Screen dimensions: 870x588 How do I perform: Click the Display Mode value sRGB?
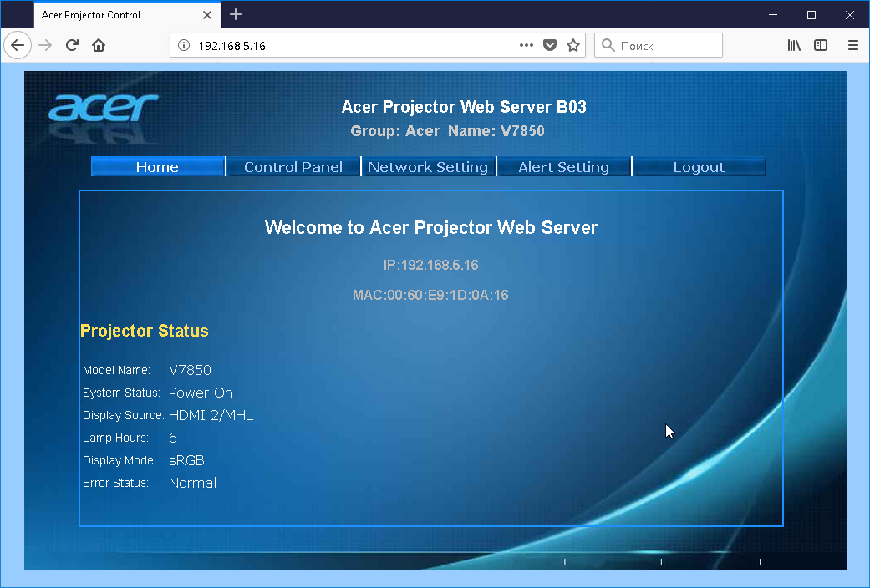click(186, 460)
